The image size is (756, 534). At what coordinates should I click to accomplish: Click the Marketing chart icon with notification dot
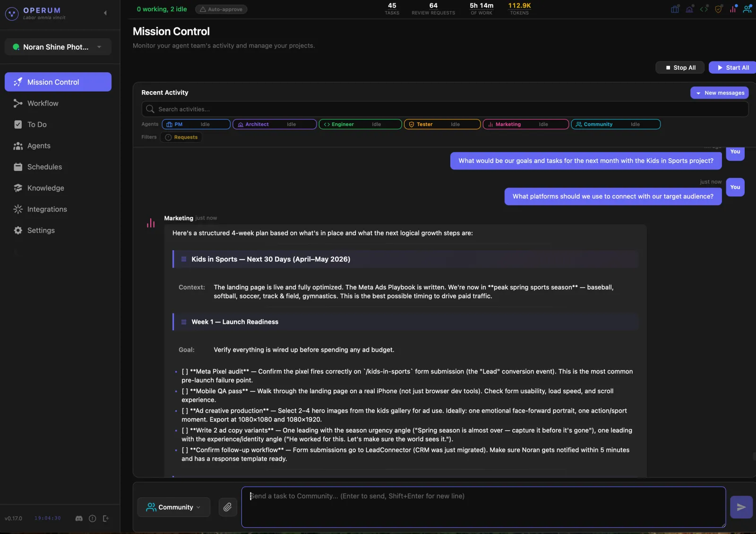point(733,9)
